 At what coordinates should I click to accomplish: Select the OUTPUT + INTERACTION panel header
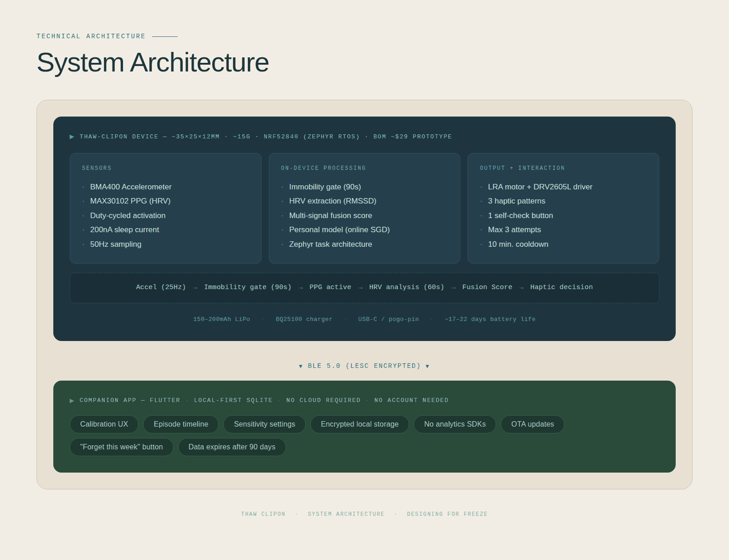522,168
